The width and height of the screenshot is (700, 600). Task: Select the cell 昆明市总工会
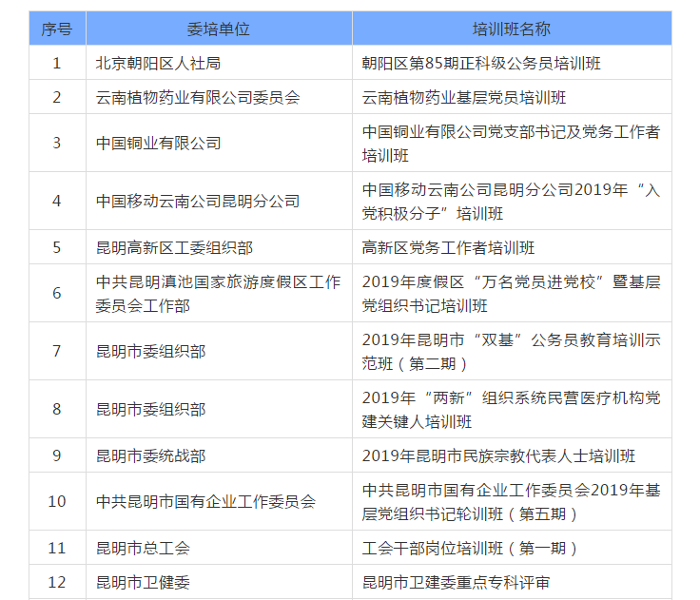pyautogui.click(x=219, y=548)
